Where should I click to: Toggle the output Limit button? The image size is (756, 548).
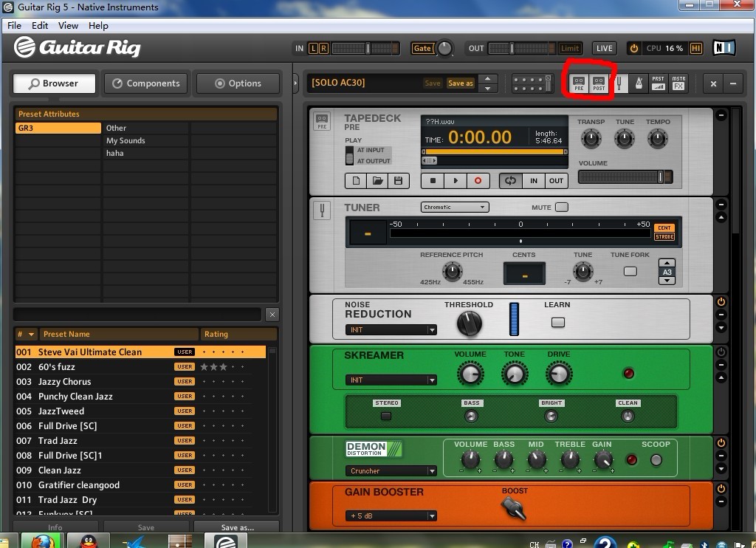click(x=569, y=48)
